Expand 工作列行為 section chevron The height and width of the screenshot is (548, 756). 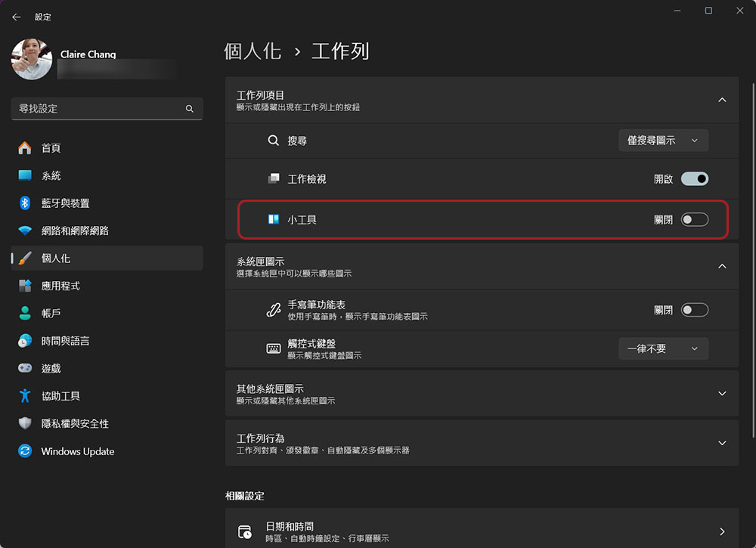click(722, 443)
